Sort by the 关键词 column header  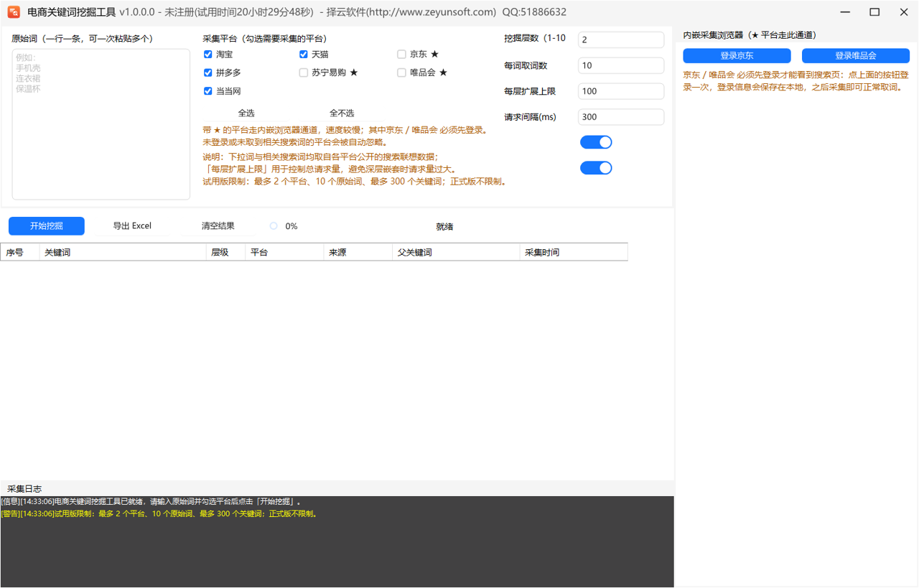[123, 252]
